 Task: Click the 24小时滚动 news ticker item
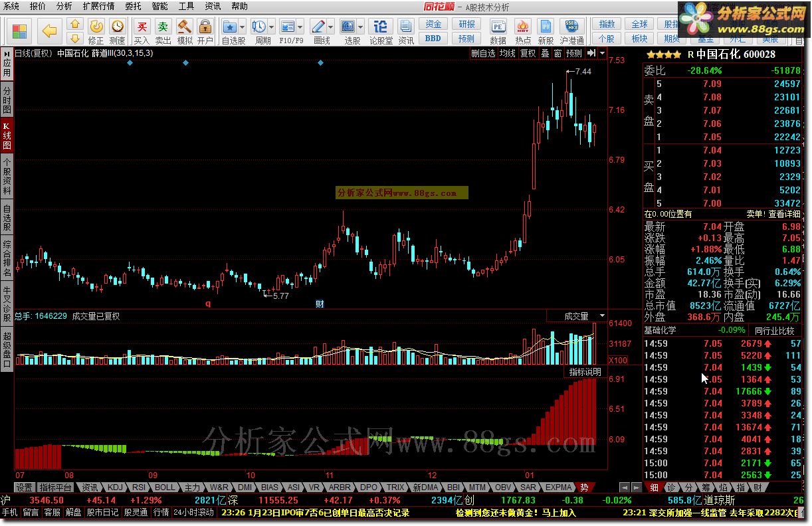(194, 512)
